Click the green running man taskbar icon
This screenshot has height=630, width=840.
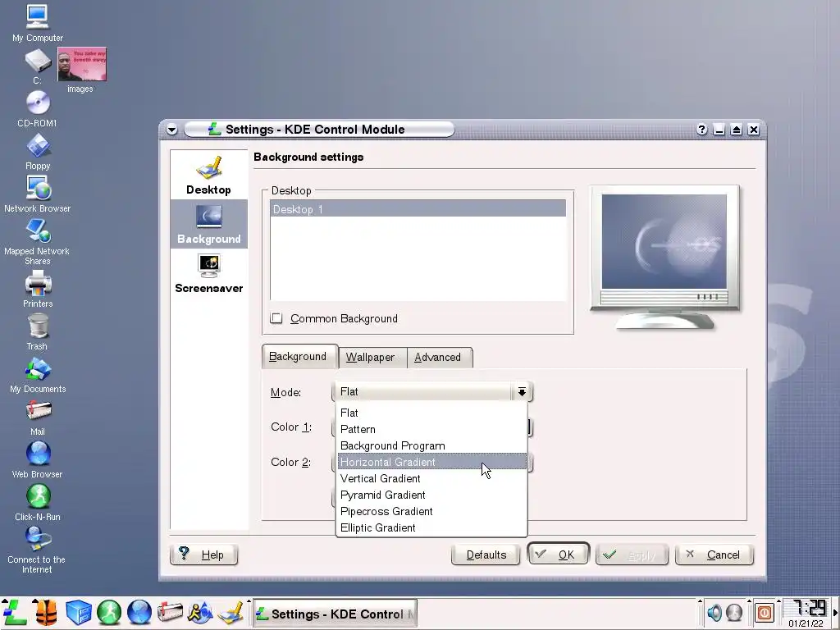[109, 612]
